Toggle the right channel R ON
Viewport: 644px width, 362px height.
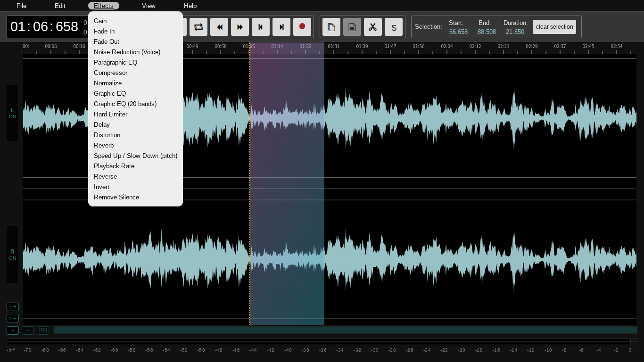coord(12,255)
